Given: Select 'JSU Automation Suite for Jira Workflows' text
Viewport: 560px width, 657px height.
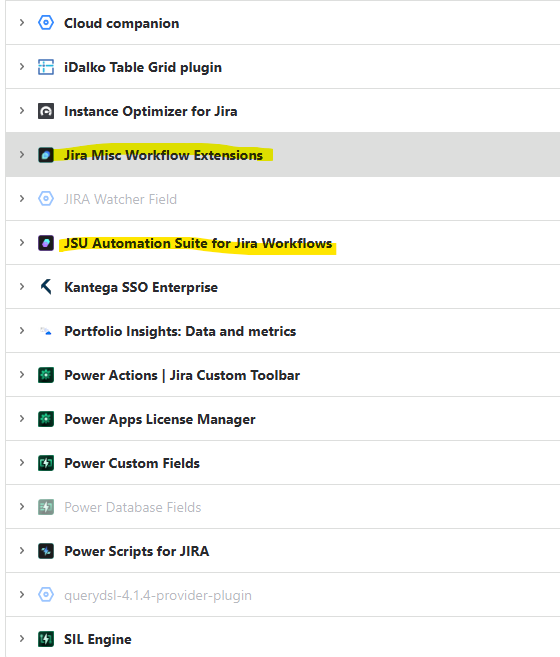Looking at the screenshot, I should click(x=198, y=243).
